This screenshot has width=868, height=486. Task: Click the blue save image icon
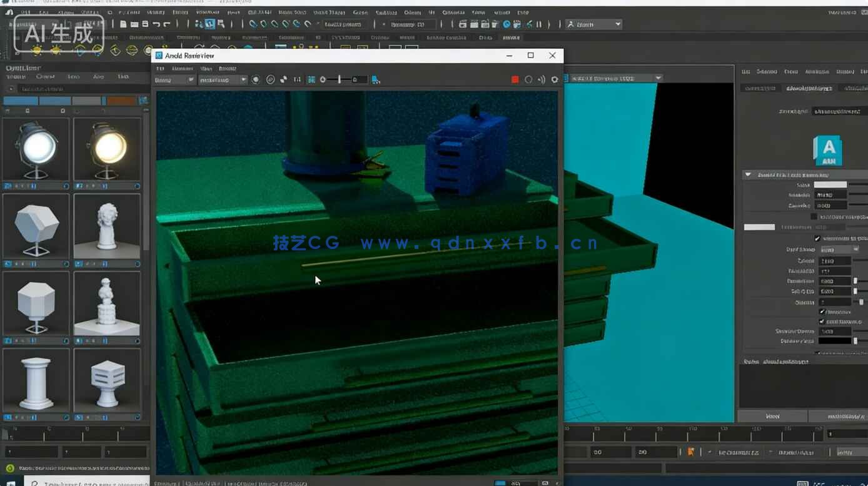(375, 79)
